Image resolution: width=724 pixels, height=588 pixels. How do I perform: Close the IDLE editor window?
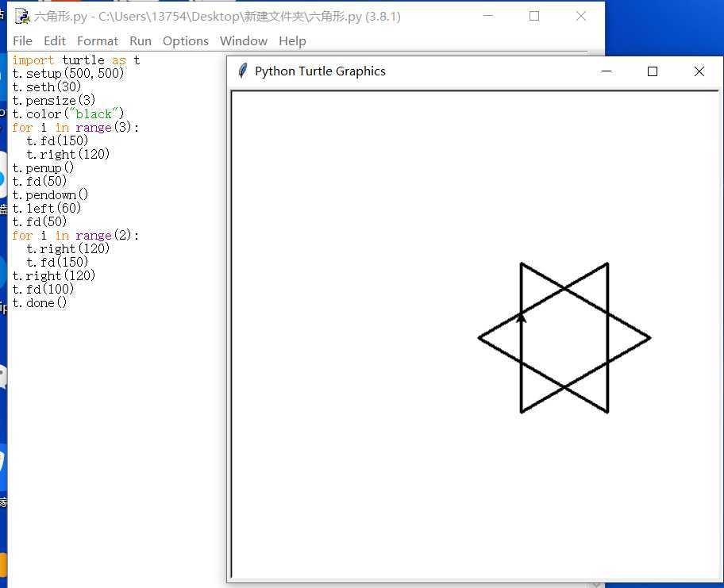581,16
